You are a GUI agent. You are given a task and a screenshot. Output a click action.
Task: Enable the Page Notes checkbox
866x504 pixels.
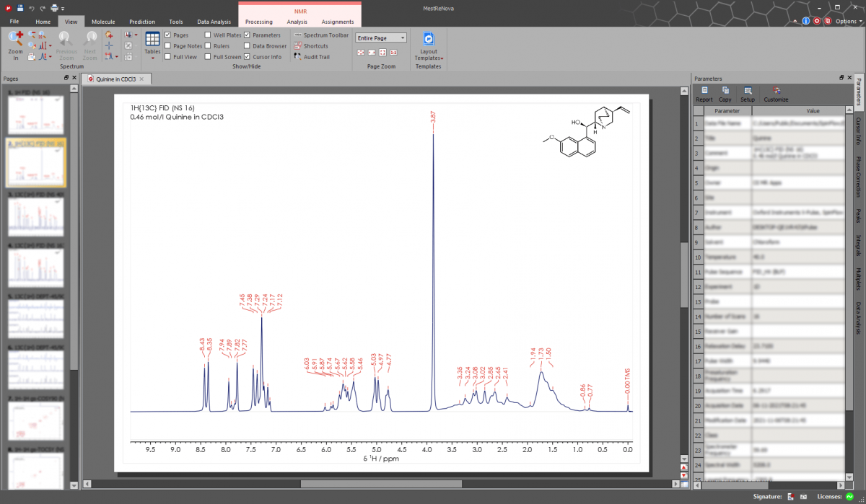tap(168, 46)
